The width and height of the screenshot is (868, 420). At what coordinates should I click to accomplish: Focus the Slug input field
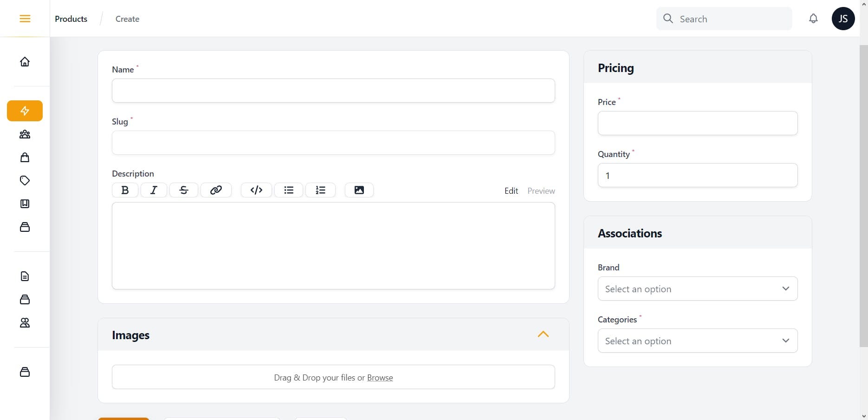(333, 143)
